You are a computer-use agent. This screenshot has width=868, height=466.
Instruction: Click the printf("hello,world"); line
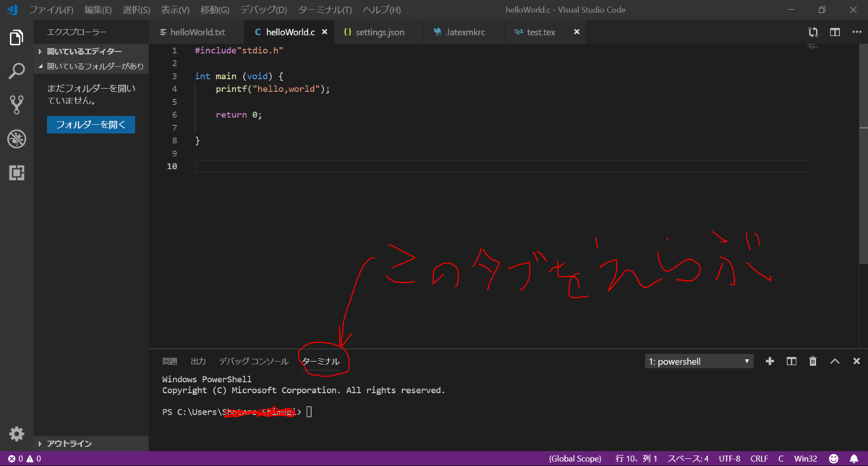coord(273,89)
